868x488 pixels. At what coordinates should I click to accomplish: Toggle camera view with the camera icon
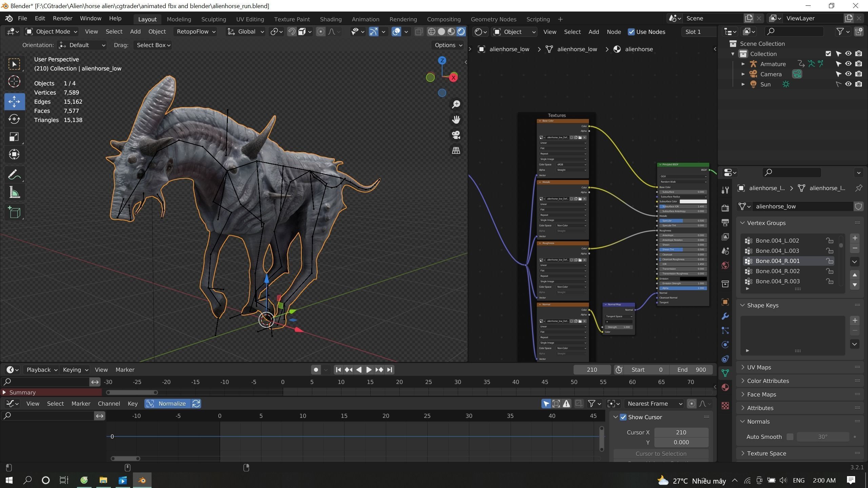coord(456,135)
